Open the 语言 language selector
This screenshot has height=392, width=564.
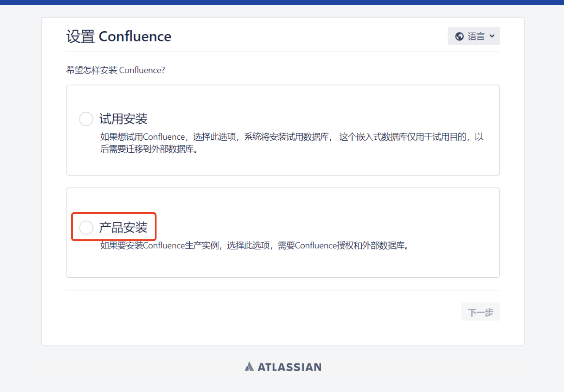pos(474,36)
